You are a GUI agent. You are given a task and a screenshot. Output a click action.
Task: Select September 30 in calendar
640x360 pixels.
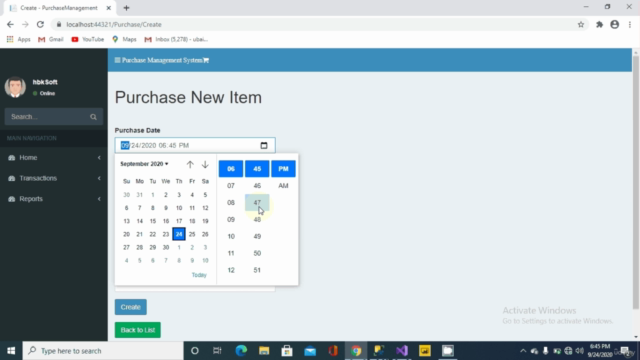(166, 247)
